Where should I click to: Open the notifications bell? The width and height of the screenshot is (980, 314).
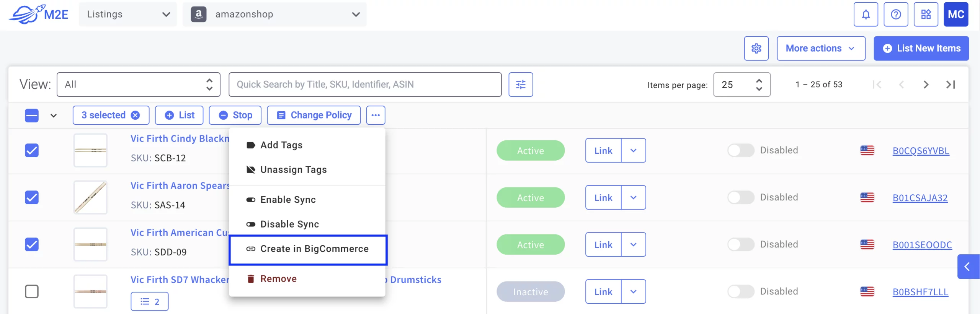865,15
